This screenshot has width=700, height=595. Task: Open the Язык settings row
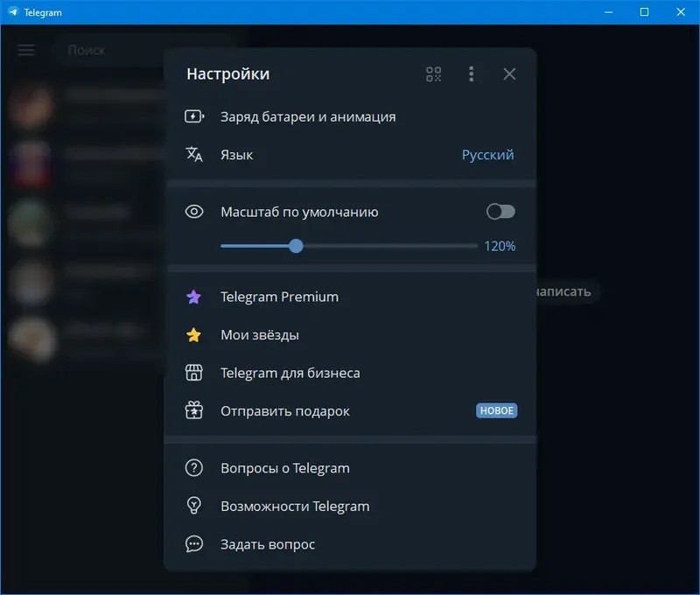click(350, 155)
